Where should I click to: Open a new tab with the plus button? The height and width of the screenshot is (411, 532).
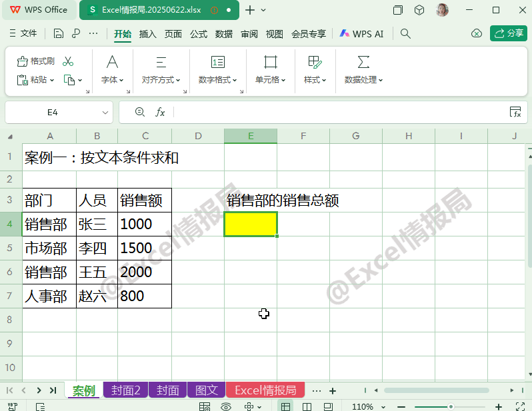250,10
